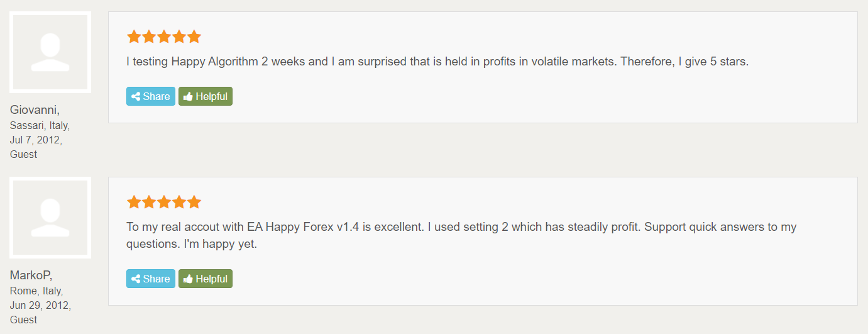Click the third star of Giovanni's rating
Image resolution: width=868 pixels, height=334 pixels.
(164, 36)
